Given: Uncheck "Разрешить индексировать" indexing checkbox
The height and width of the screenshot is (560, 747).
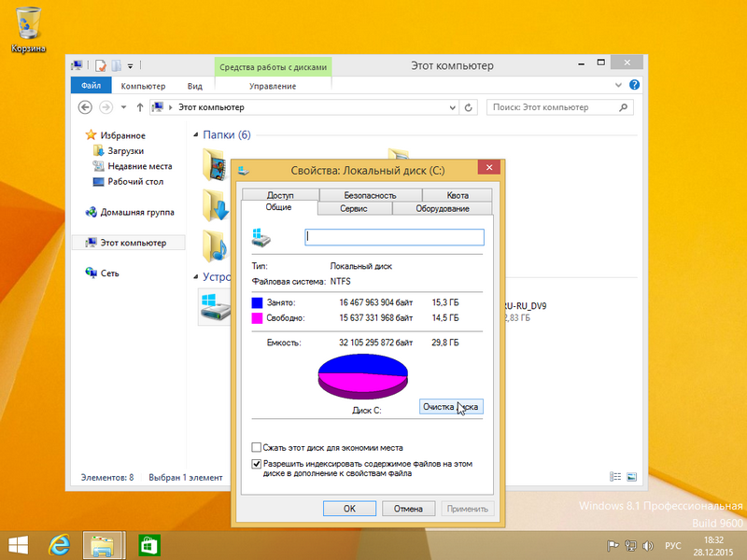Looking at the screenshot, I should tap(257, 463).
